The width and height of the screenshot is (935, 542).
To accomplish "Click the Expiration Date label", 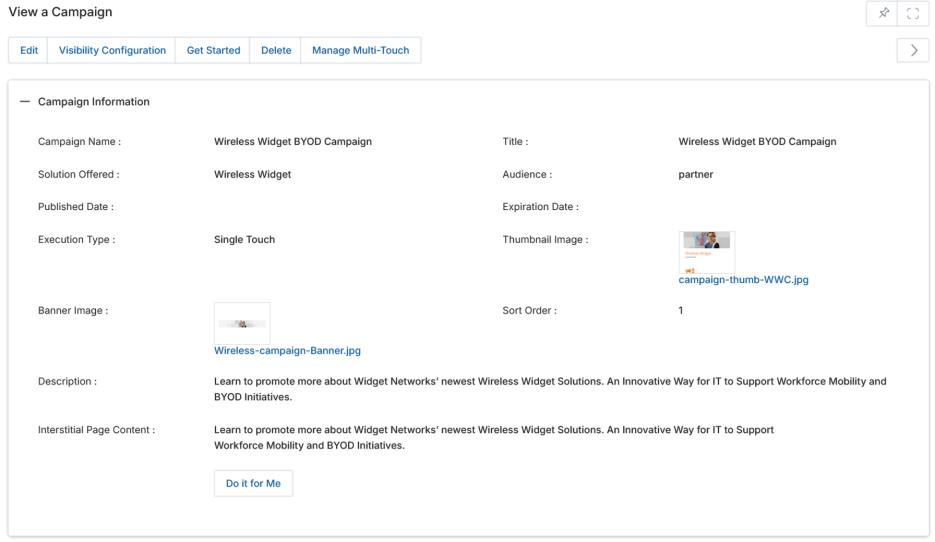I will [540, 206].
